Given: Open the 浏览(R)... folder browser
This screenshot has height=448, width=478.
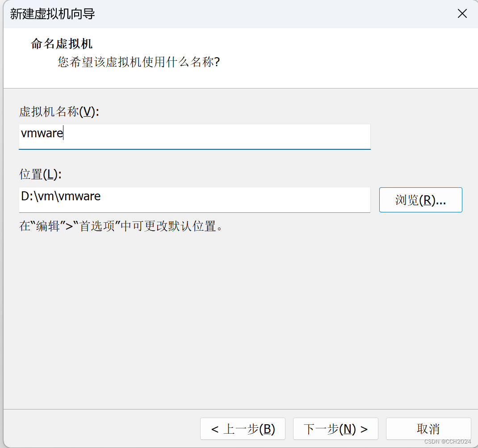Looking at the screenshot, I should (421, 200).
